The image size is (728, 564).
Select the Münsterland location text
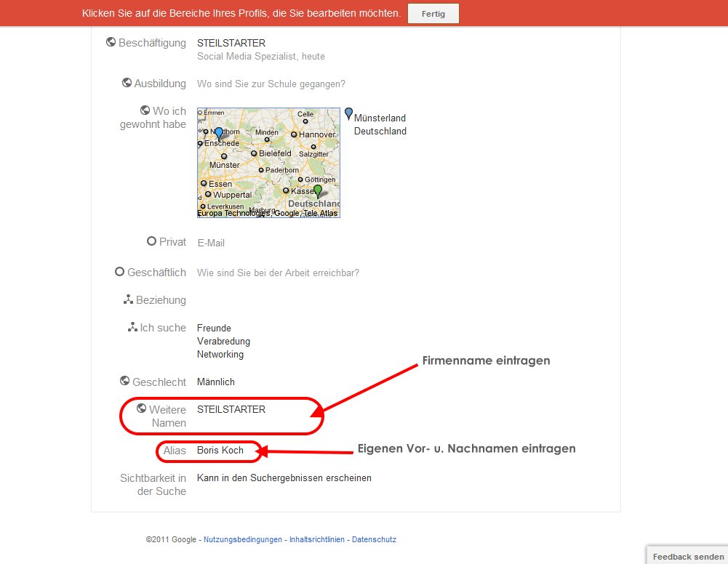380,118
